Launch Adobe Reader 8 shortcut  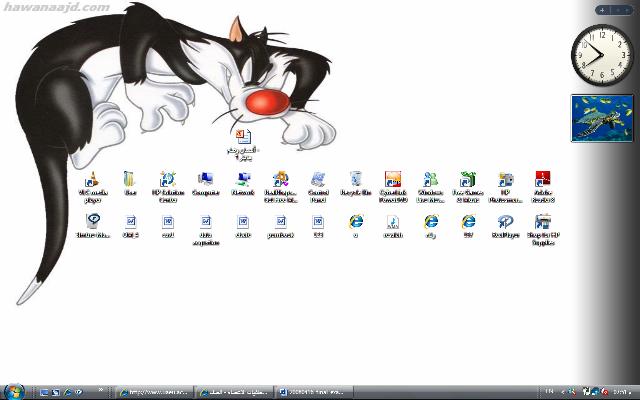click(x=543, y=187)
